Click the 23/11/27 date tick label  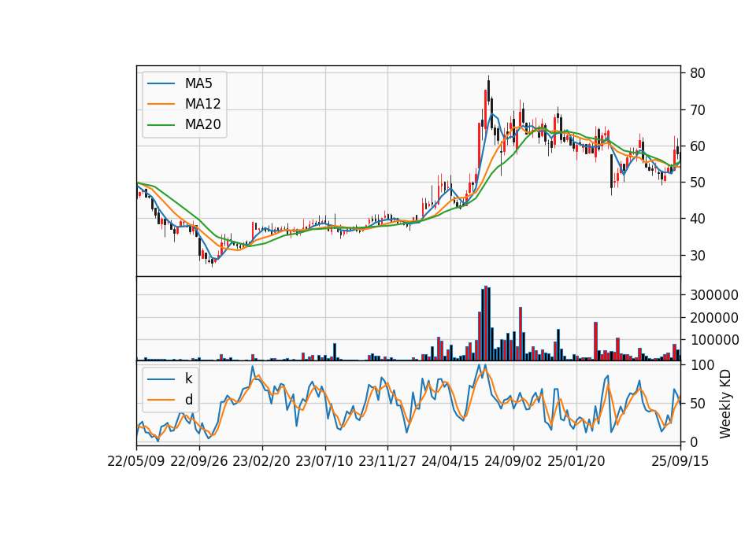pyautogui.click(x=387, y=461)
